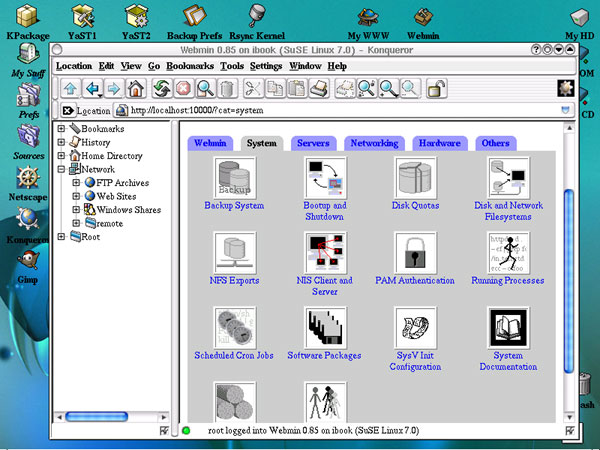This screenshot has height=450, width=600.
Task: Switch to the Hardware tab
Action: point(440,143)
